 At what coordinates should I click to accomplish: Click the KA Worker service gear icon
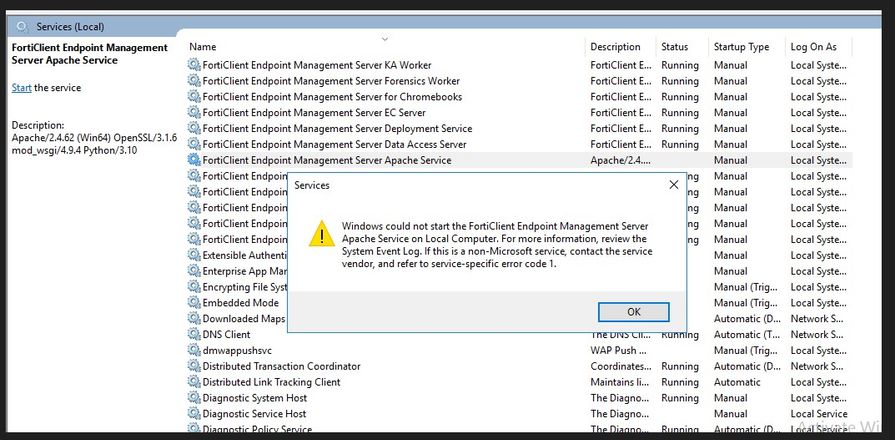(194, 65)
